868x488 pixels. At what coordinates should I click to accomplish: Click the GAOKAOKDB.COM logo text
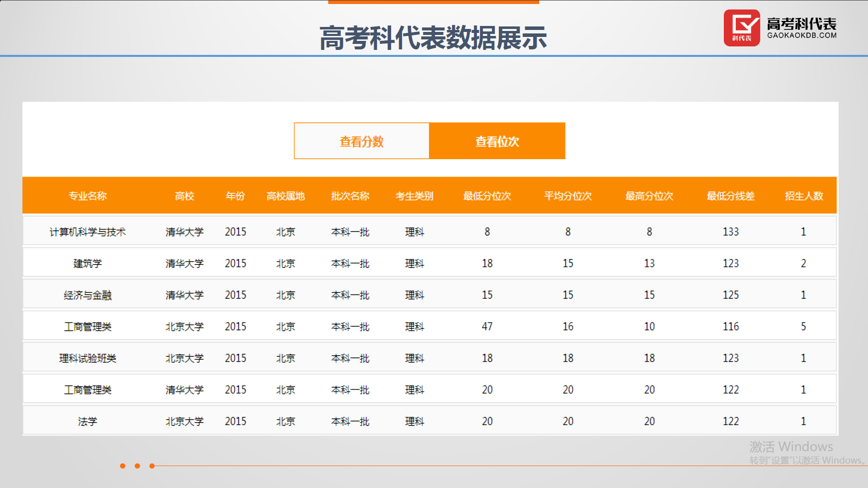tap(802, 35)
